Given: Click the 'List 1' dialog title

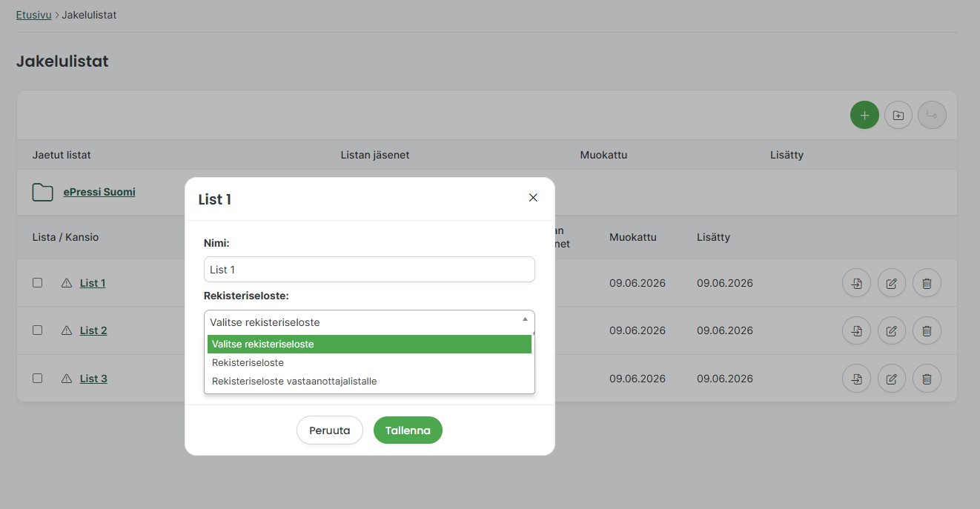Looking at the screenshot, I should pyautogui.click(x=215, y=199).
